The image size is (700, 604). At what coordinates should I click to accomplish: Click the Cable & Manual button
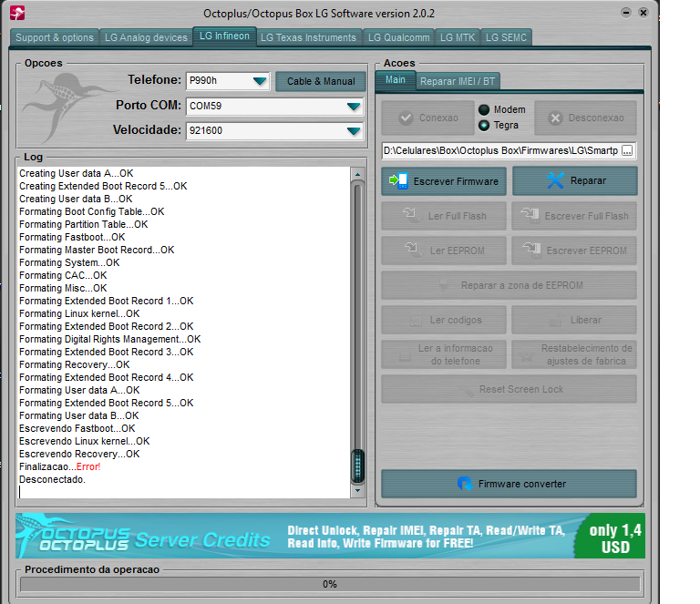coord(321,81)
